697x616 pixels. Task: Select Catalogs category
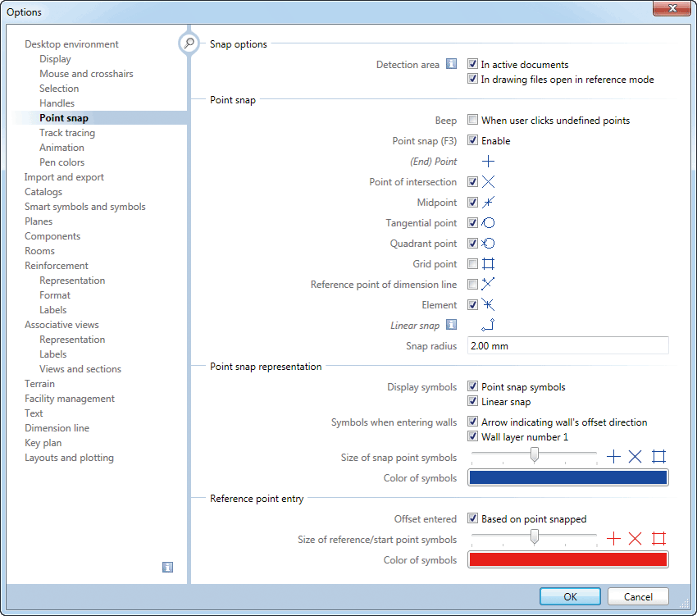coord(43,192)
